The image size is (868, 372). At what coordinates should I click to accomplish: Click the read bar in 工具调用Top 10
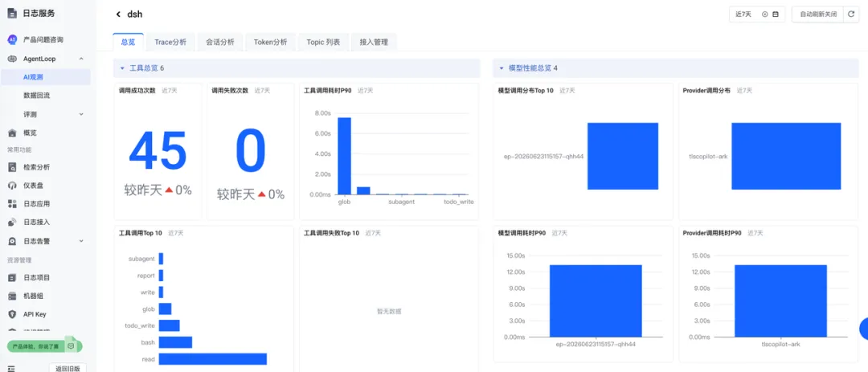tap(212, 359)
